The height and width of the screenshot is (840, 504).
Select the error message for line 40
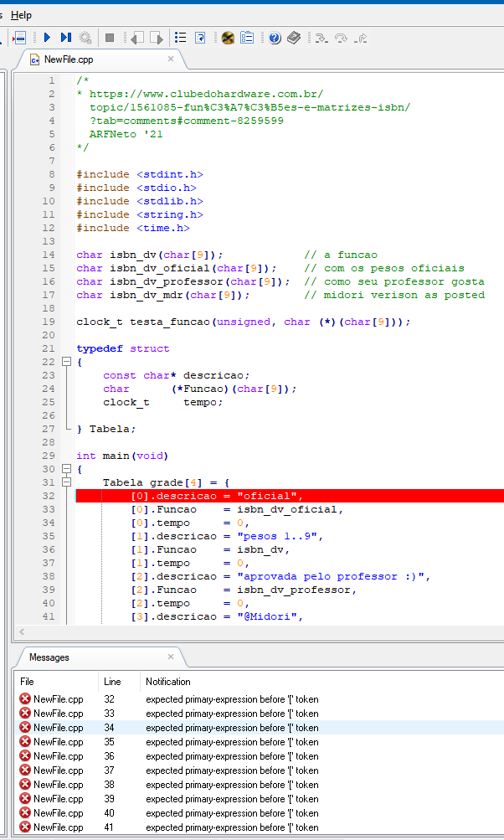[259, 812]
